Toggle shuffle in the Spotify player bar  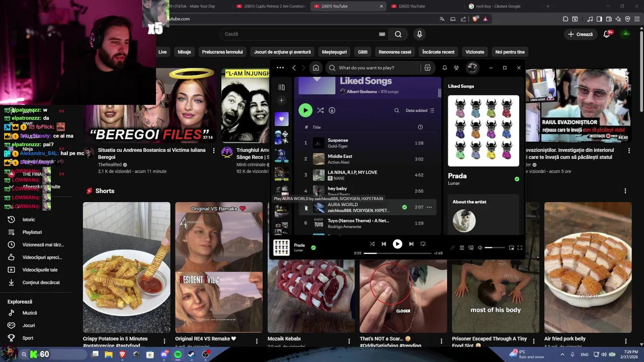(x=372, y=244)
